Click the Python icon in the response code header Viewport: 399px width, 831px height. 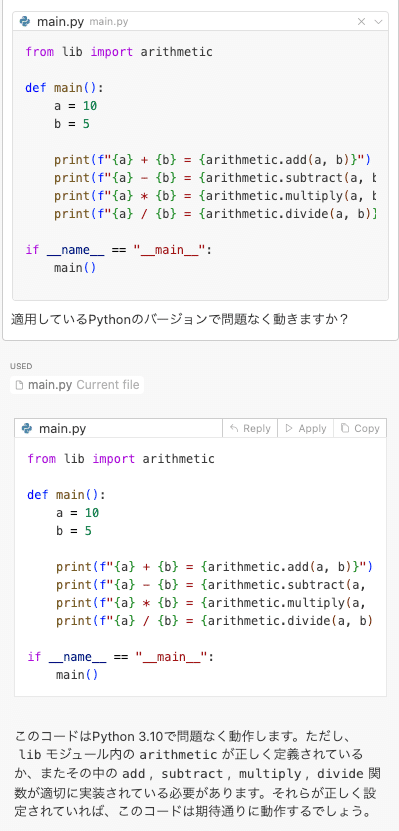[26, 428]
